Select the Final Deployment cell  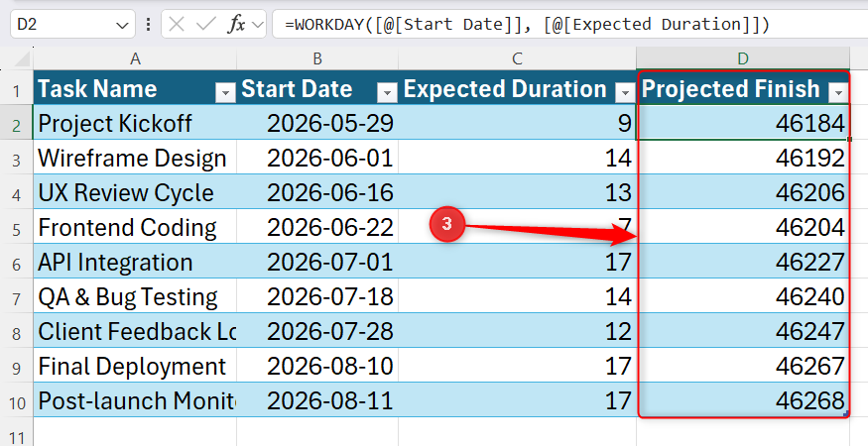(135, 366)
